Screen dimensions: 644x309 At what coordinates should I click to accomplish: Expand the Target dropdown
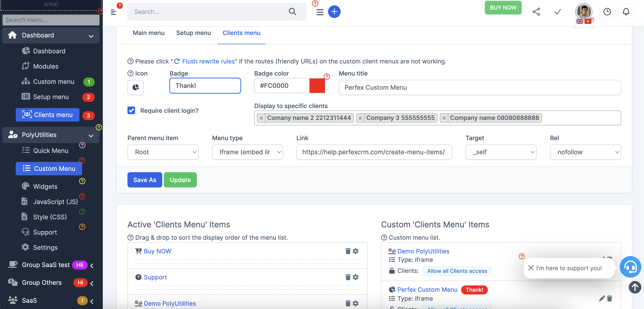point(501,152)
